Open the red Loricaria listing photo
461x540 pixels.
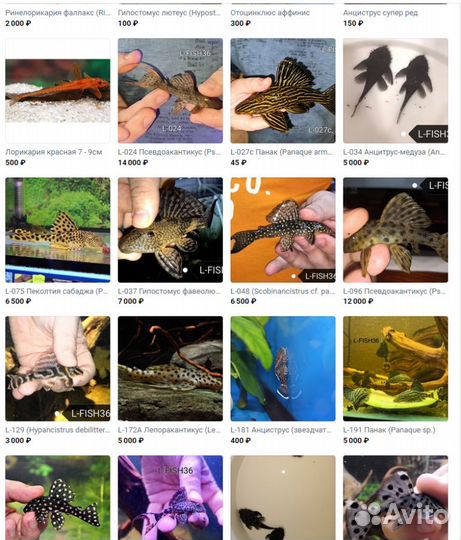tap(58, 91)
